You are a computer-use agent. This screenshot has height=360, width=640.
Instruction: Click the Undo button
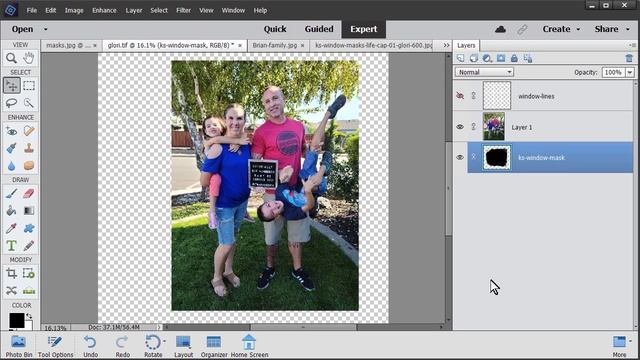coord(90,346)
